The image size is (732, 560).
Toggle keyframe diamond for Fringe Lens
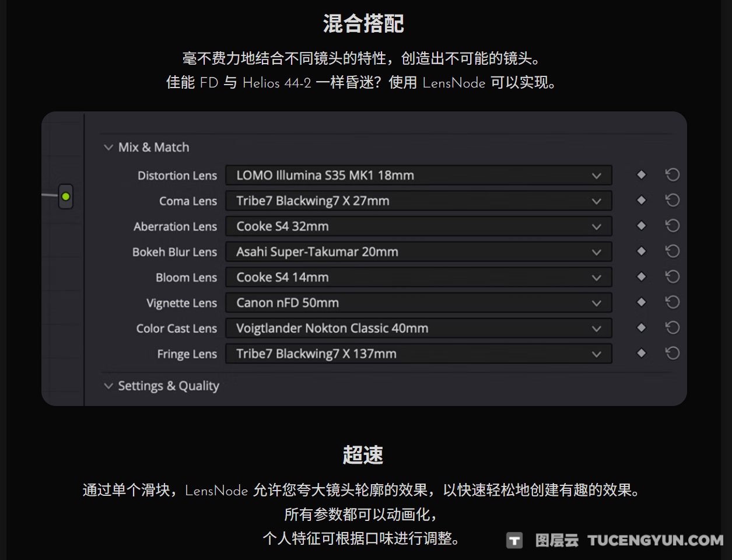pyautogui.click(x=641, y=353)
